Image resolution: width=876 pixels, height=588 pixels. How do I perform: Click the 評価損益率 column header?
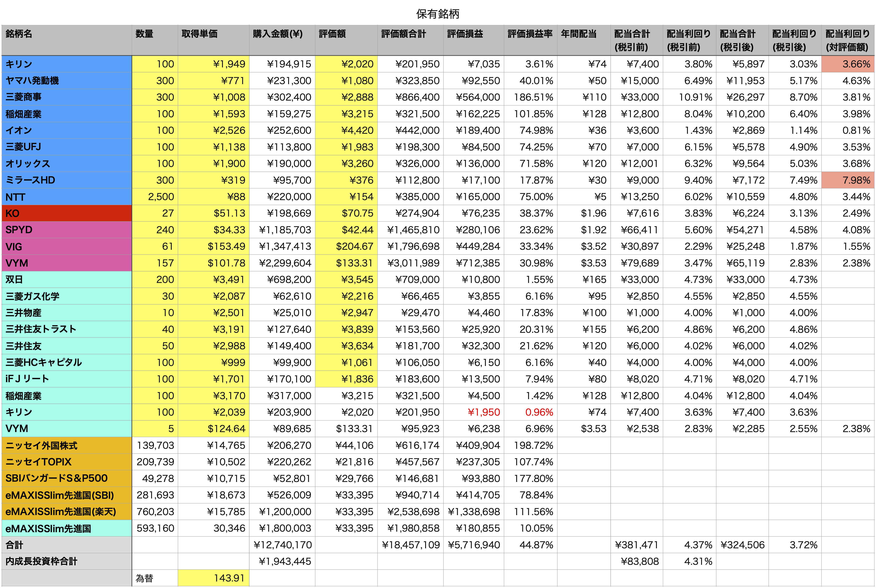click(x=530, y=41)
